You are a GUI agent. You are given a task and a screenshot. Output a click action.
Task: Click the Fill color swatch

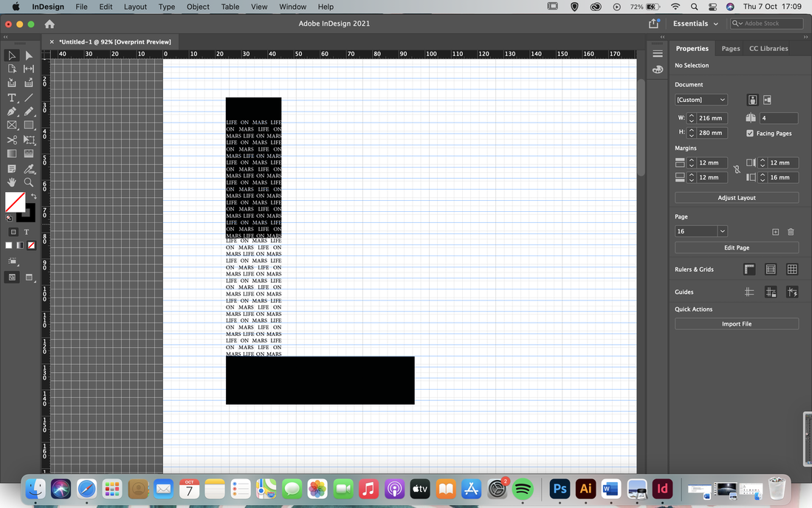tap(15, 202)
